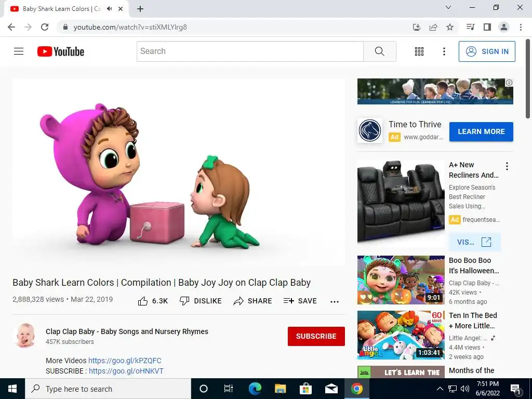Open the clock showing 7:51 PM

pos(488,389)
